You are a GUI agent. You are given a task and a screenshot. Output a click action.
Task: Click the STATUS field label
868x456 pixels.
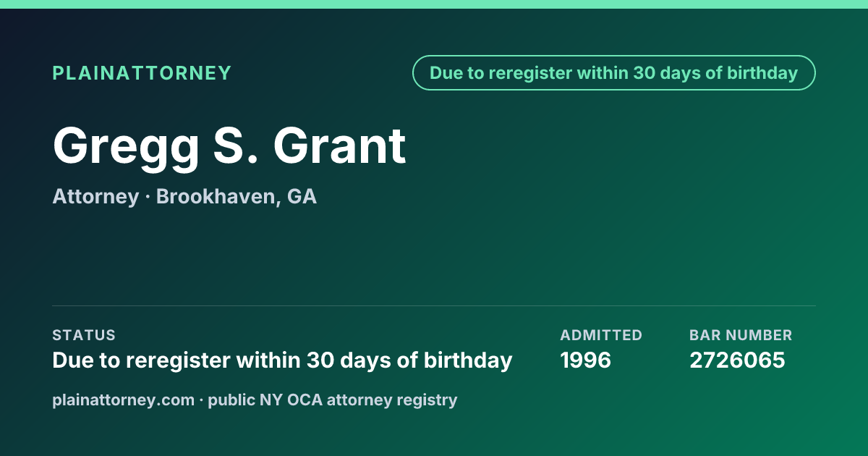(84, 335)
